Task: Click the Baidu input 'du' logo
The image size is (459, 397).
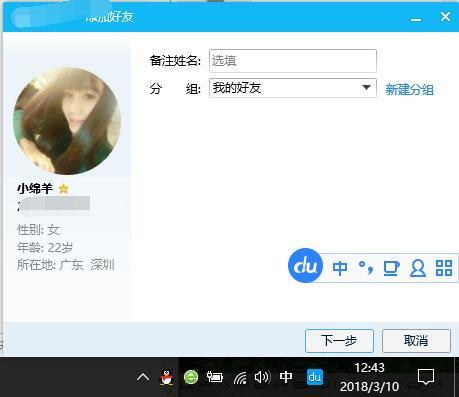Action: click(305, 266)
